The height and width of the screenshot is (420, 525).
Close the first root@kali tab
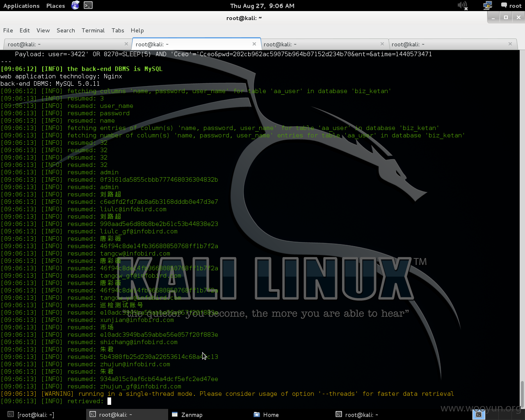pyautogui.click(x=126, y=44)
